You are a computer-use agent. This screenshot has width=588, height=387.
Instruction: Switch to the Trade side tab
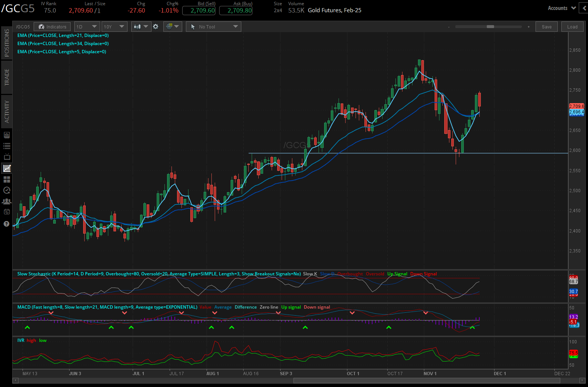pos(7,77)
